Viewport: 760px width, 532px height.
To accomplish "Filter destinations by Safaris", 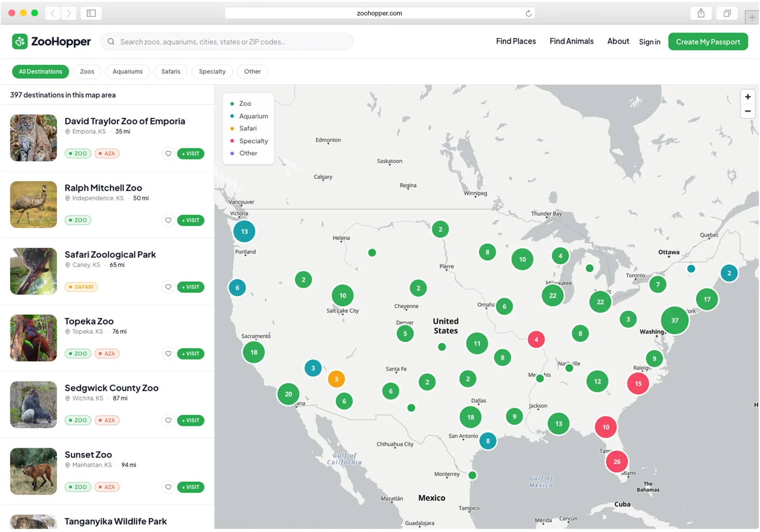I will click(x=171, y=72).
